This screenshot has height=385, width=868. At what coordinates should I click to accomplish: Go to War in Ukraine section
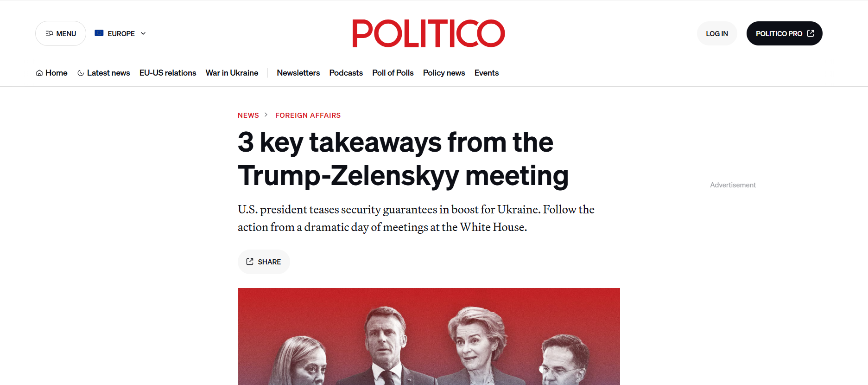[232, 73]
